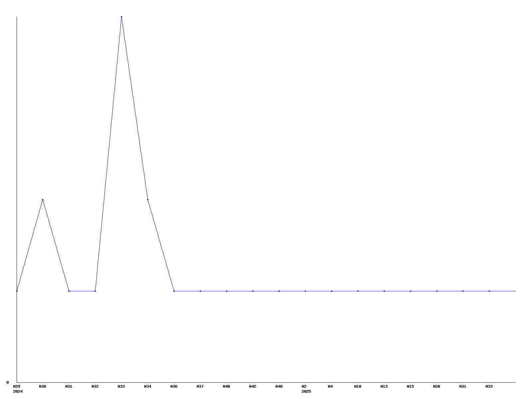This screenshot has width=532, height=399.
Task: Select the data point above the W10 label
Action: tap(358, 291)
